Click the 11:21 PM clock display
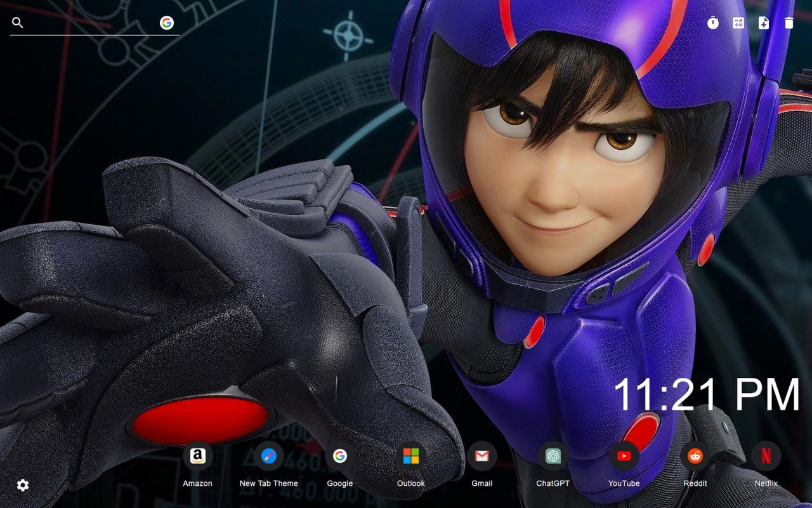Screen dimensions: 812x508 (707, 394)
